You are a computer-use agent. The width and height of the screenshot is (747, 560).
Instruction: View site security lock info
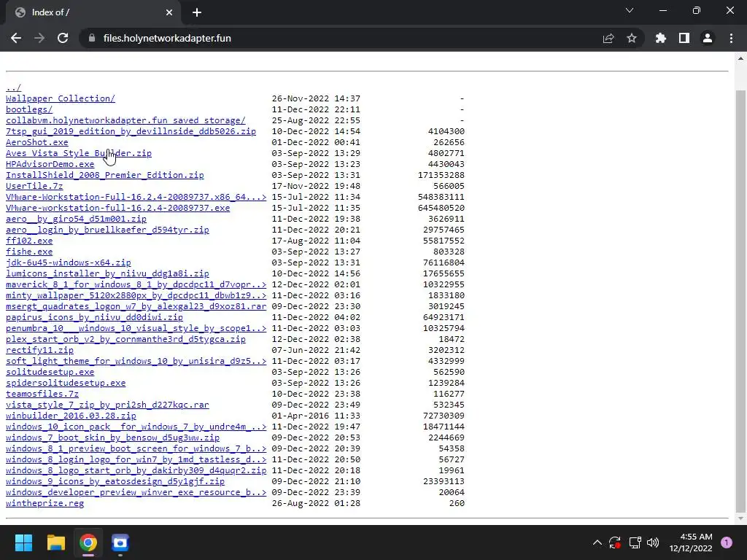click(91, 38)
